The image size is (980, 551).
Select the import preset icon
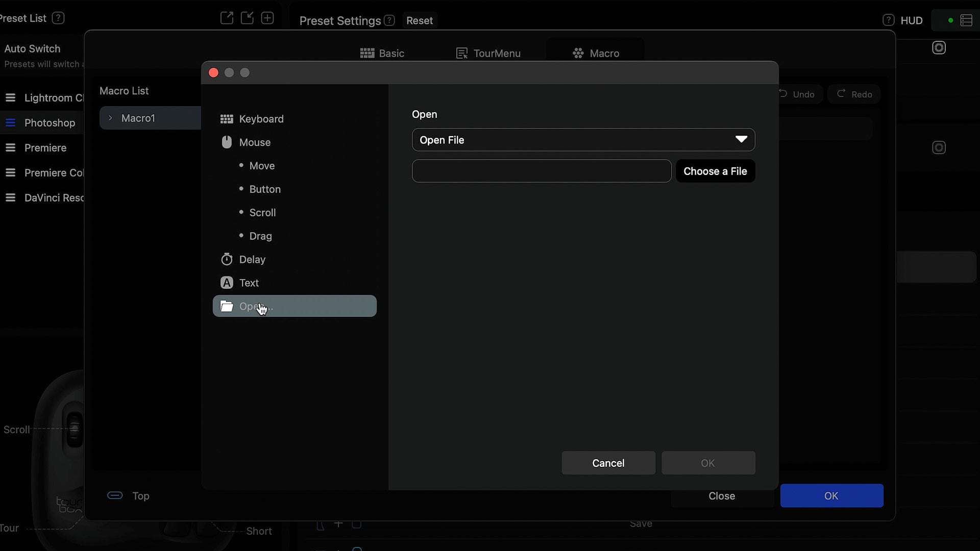click(247, 17)
